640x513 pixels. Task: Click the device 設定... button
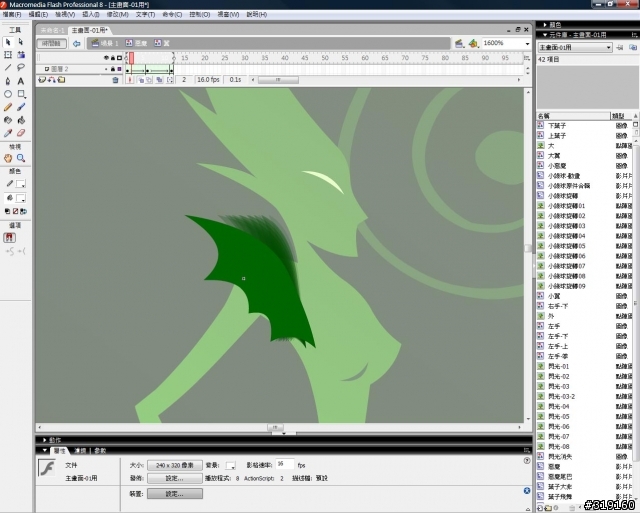tap(175, 494)
